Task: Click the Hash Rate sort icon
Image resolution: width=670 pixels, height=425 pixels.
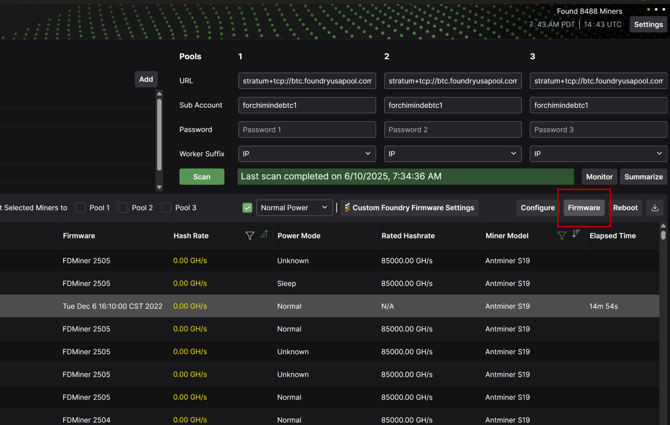Action: click(264, 235)
